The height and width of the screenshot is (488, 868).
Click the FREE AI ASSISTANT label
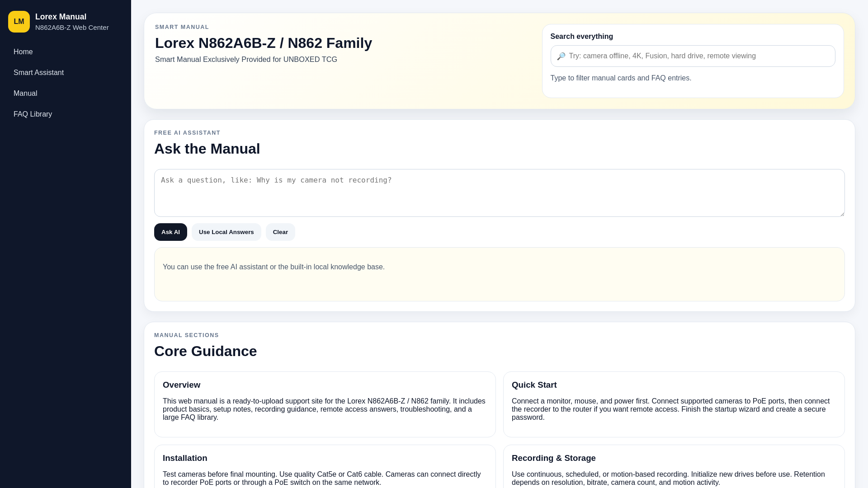pos(187,133)
